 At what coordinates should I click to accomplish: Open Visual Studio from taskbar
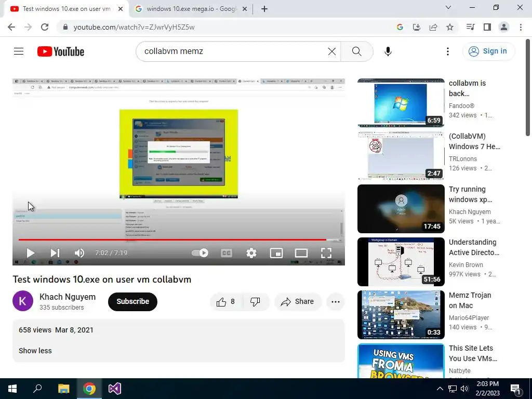click(x=115, y=389)
